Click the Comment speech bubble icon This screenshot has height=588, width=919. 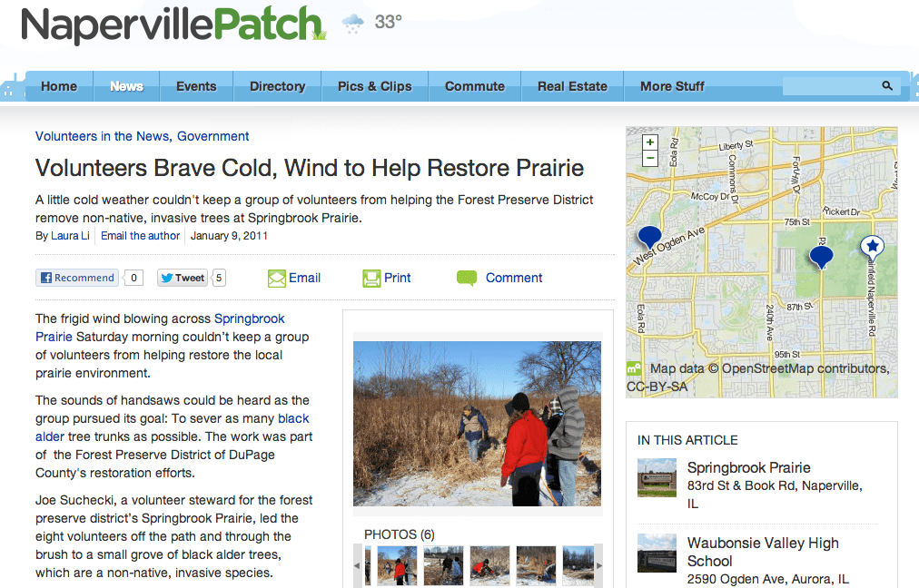pos(467,279)
